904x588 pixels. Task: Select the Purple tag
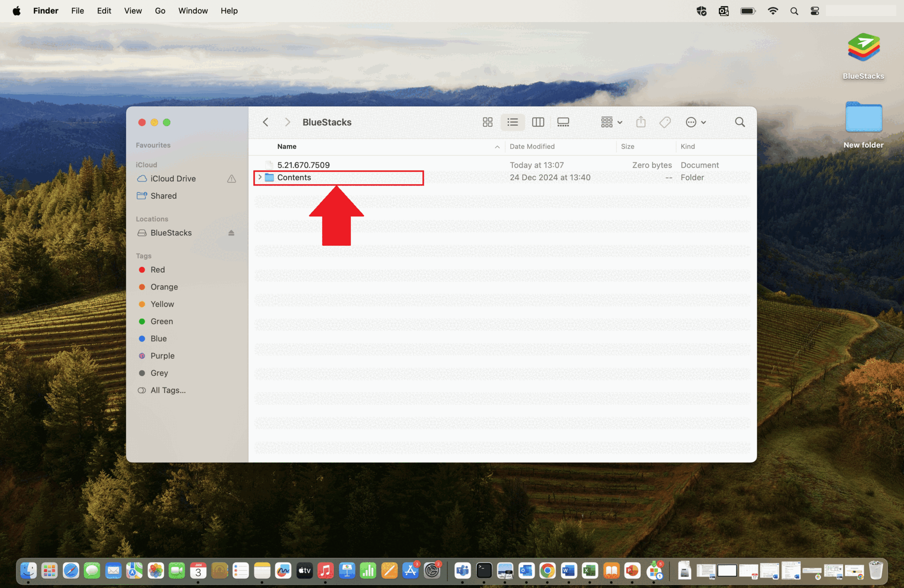162,356
